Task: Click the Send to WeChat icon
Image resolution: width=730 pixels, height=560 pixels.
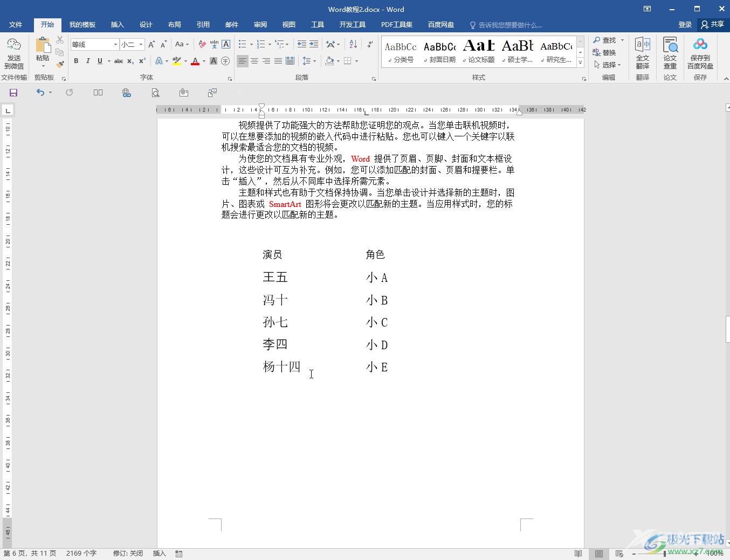Action: [14, 53]
